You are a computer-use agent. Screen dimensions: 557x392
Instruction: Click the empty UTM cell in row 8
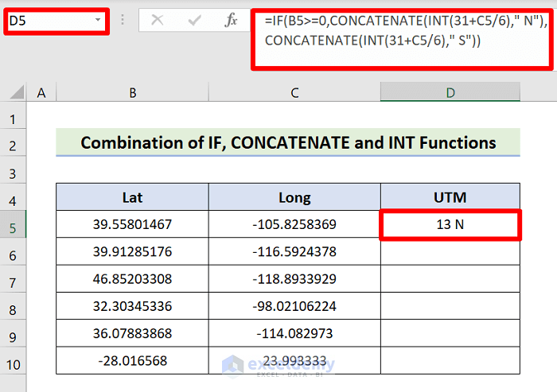[x=450, y=306]
